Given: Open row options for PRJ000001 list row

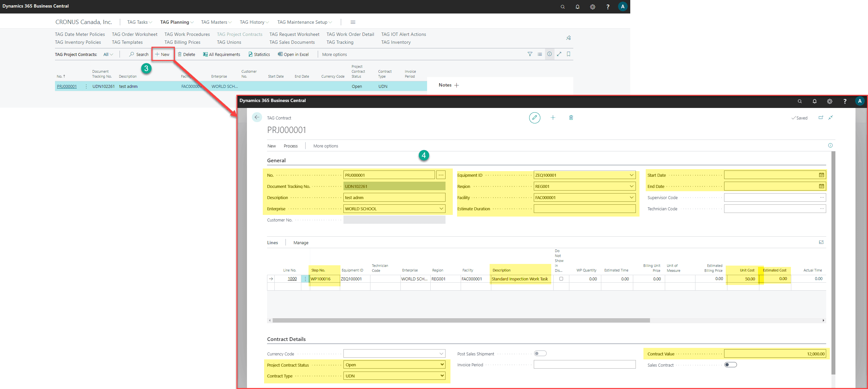Looking at the screenshot, I should click(x=86, y=87).
